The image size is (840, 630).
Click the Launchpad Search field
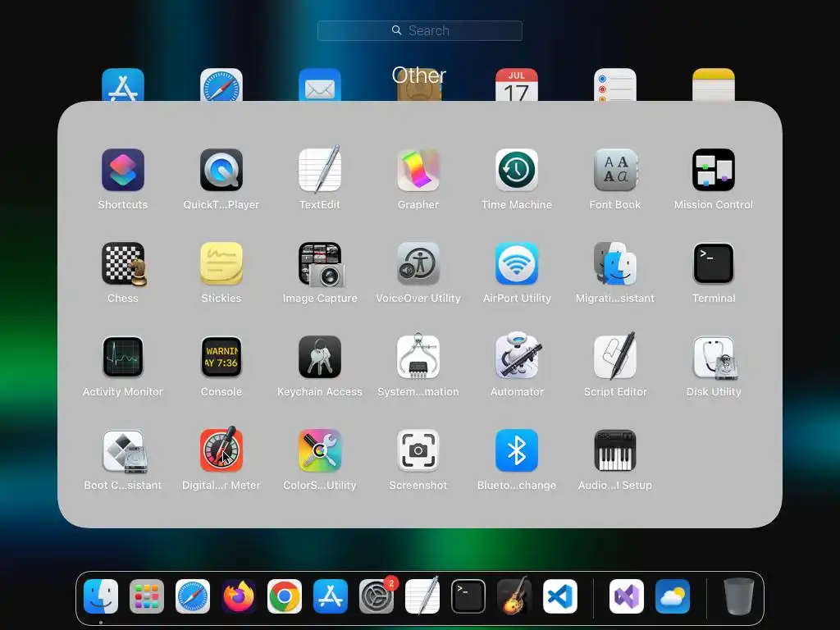(x=420, y=30)
